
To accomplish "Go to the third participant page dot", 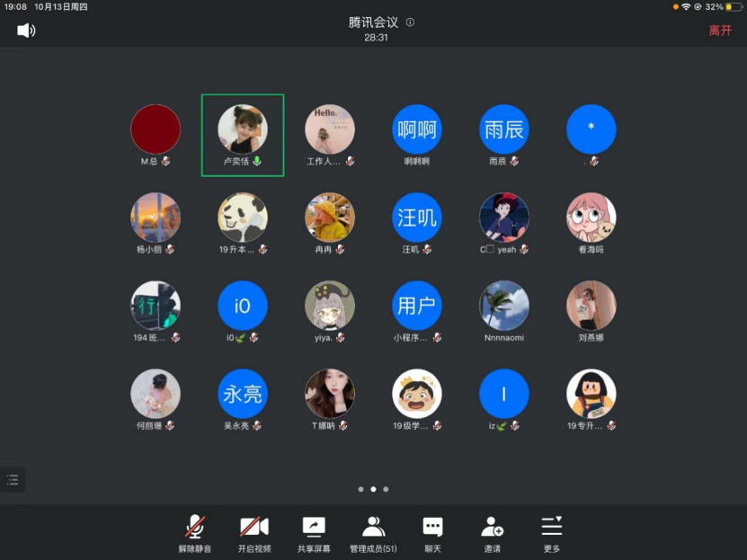I will [386, 489].
